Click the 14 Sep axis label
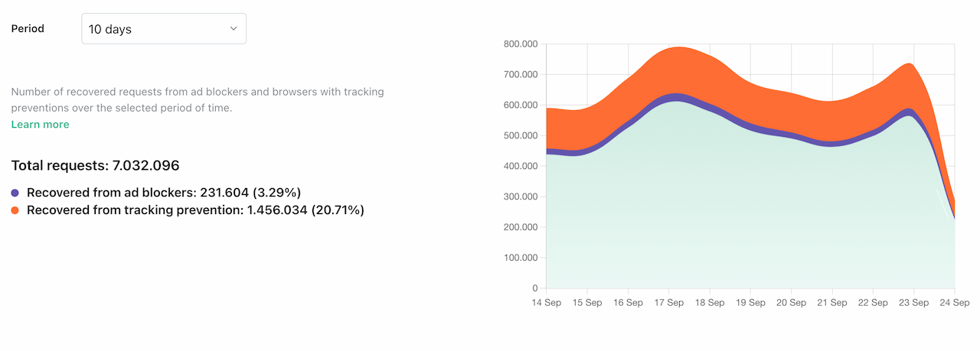The image size is (980, 351). (547, 303)
